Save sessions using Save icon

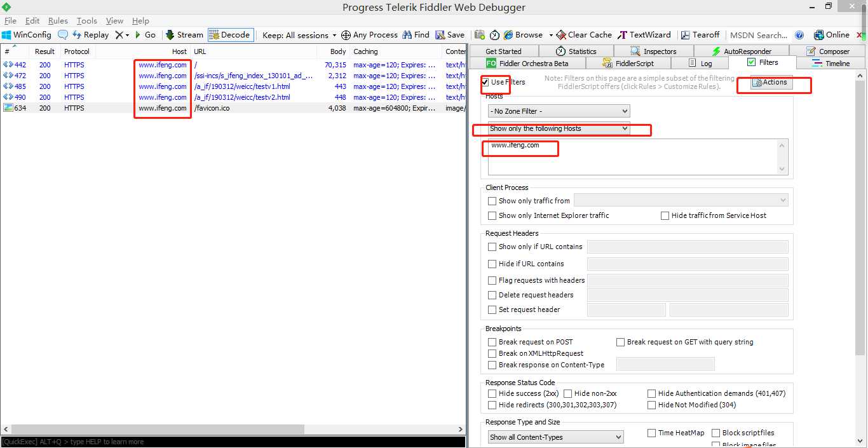450,35
